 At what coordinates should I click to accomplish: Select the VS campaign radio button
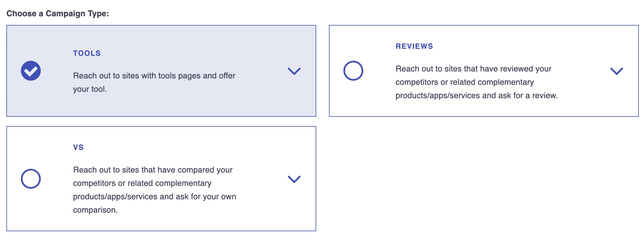coord(31,179)
